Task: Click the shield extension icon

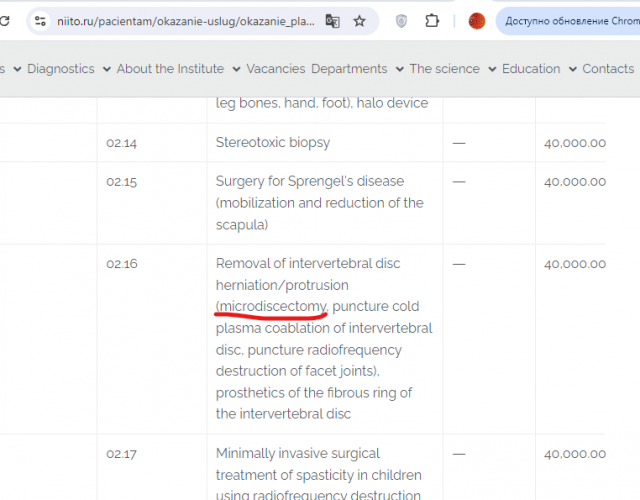Action: pos(402,20)
